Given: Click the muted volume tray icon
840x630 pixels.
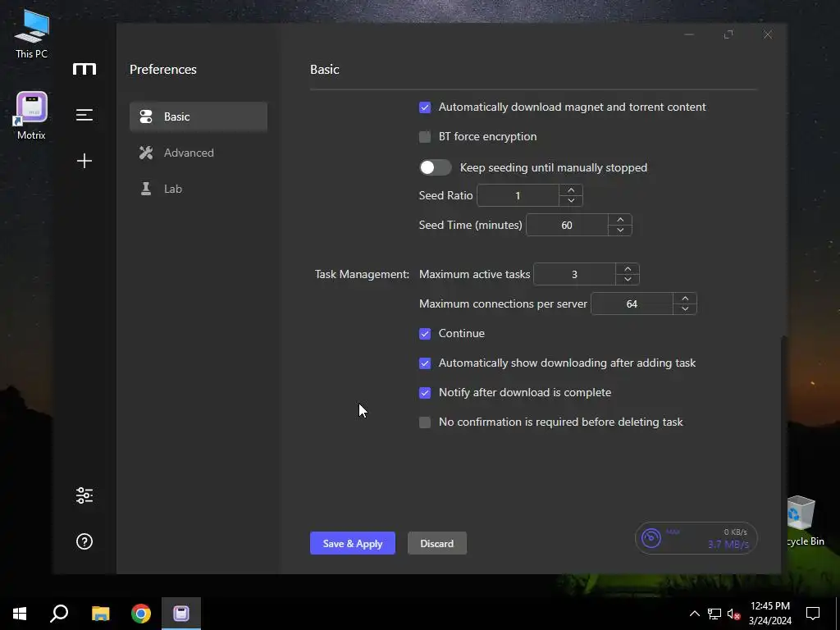Looking at the screenshot, I should [733, 614].
